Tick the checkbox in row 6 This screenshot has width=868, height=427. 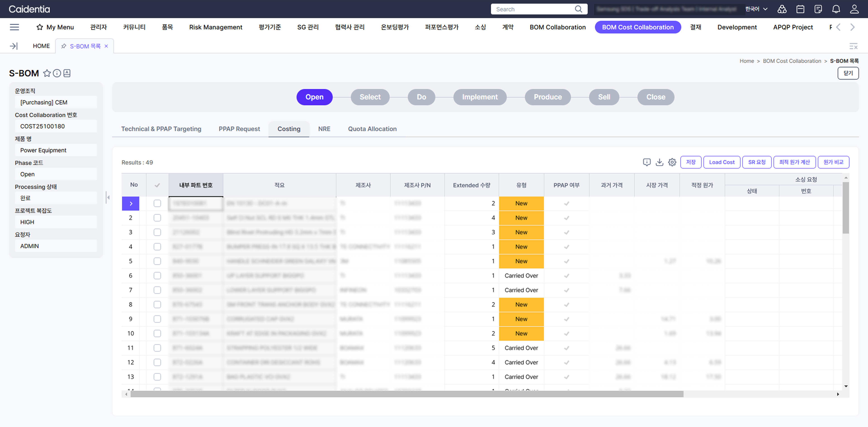click(x=157, y=276)
